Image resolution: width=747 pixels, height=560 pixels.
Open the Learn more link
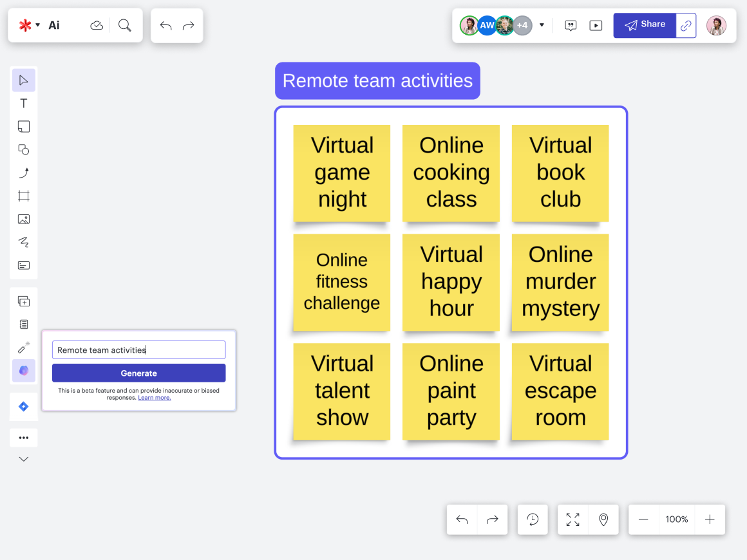(x=155, y=398)
